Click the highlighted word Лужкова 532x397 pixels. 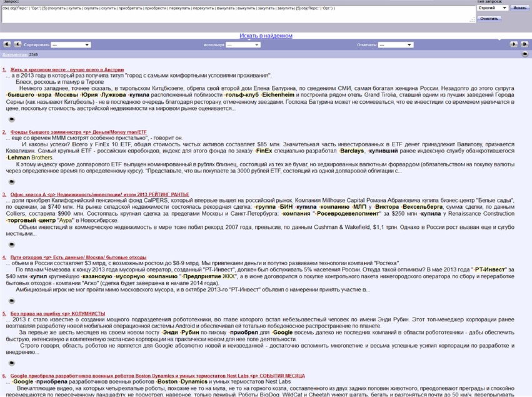[113, 95]
